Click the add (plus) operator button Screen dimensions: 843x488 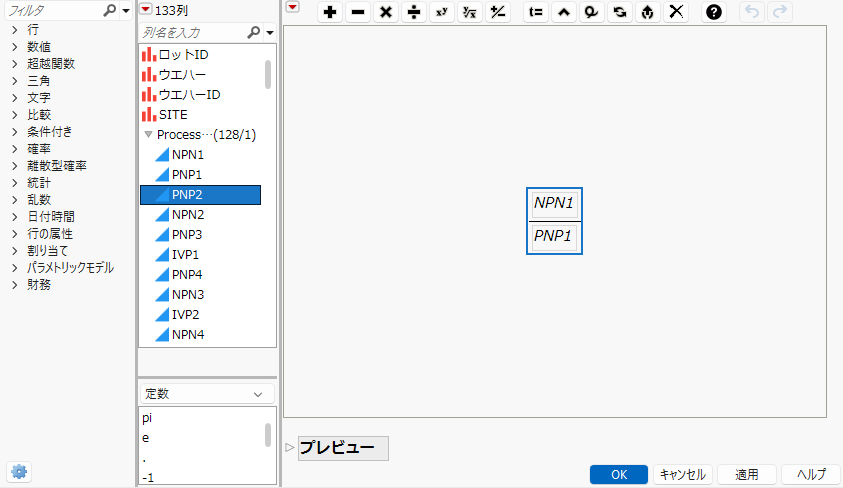[330, 12]
